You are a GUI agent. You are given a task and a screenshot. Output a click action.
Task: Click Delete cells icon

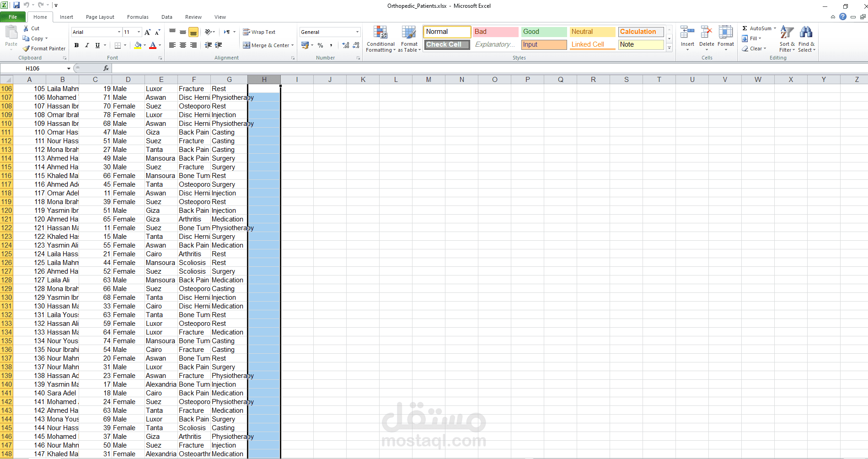point(707,33)
